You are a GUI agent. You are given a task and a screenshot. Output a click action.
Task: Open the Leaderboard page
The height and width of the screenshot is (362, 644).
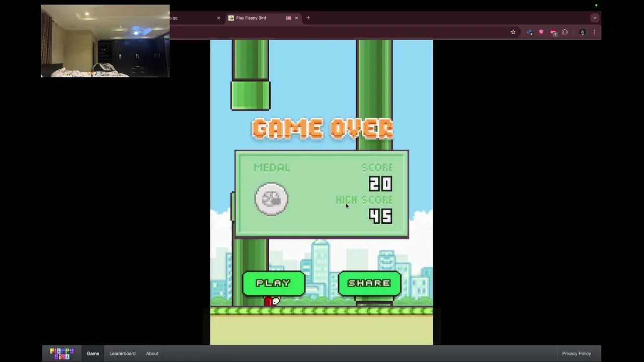[x=122, y=353]
